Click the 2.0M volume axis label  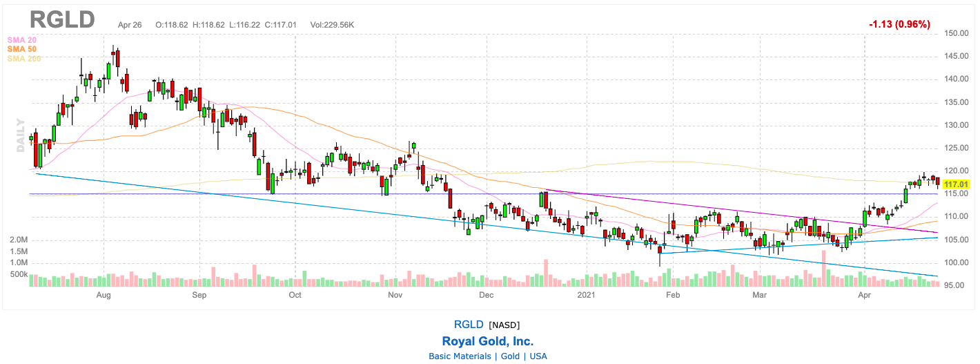pyautogui.click(x=17, y=240)
